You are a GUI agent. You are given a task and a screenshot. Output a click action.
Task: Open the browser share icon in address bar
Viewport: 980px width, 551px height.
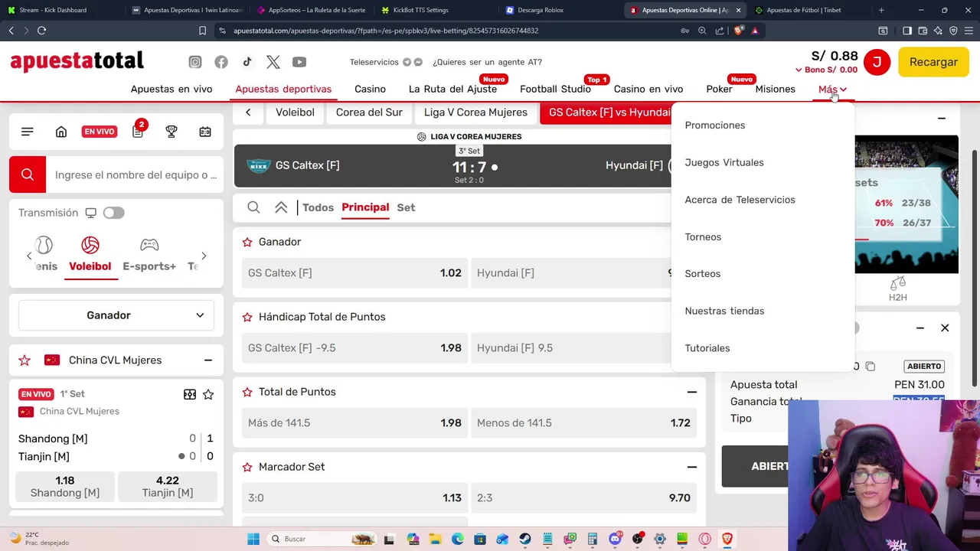[720, 31]
